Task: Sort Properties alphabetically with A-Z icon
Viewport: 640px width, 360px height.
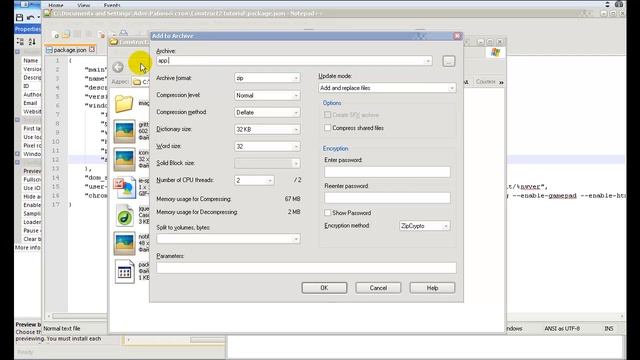Action: coord(32,41)
